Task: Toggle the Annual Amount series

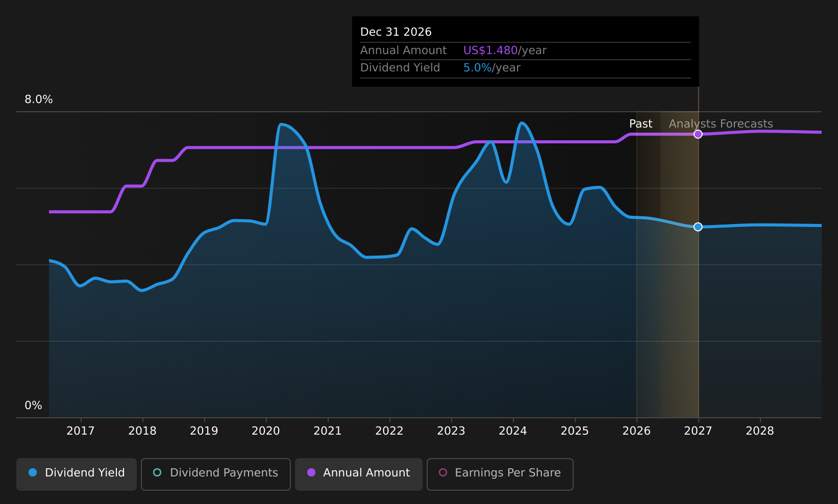Action: [x=358, y=474]
